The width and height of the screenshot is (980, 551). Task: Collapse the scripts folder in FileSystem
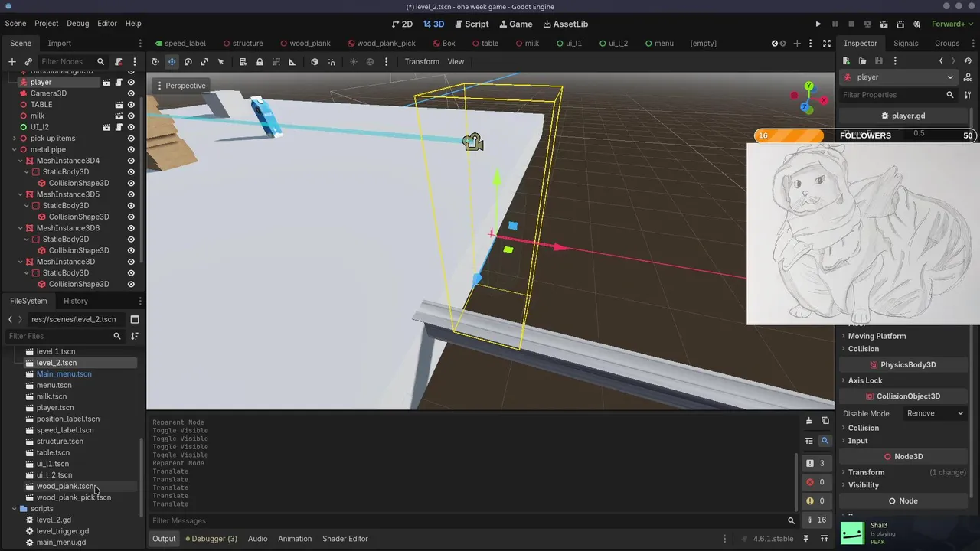[14, 508]
